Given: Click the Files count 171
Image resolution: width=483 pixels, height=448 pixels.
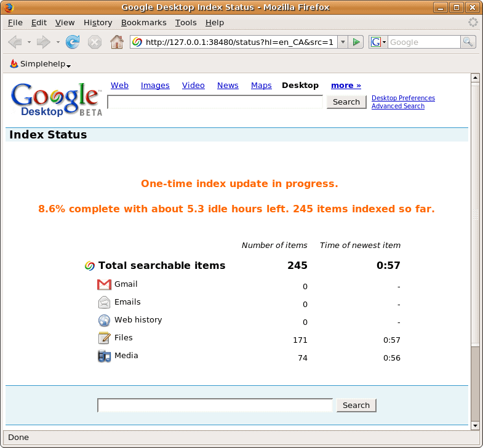Looking at the screenshot, I should coord(300,340).
